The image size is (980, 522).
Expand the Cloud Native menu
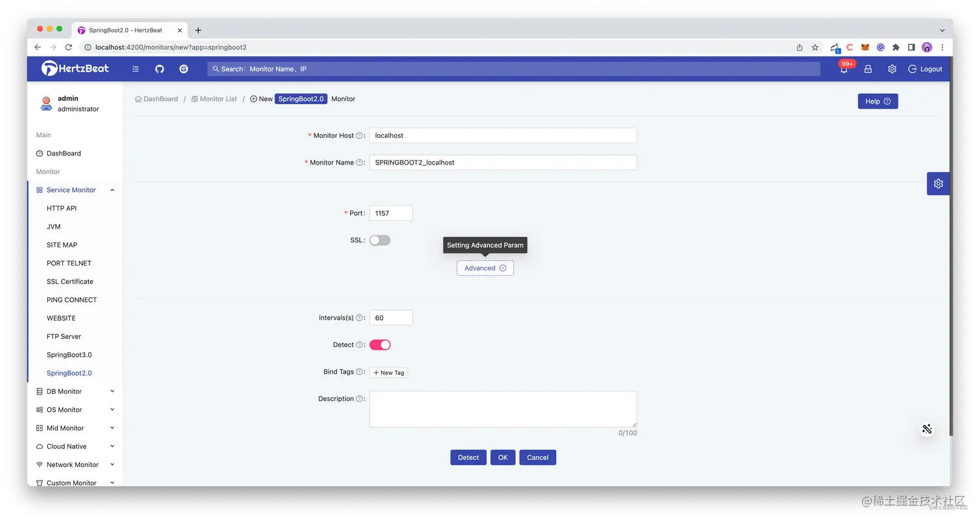click(x=75, y=446)
